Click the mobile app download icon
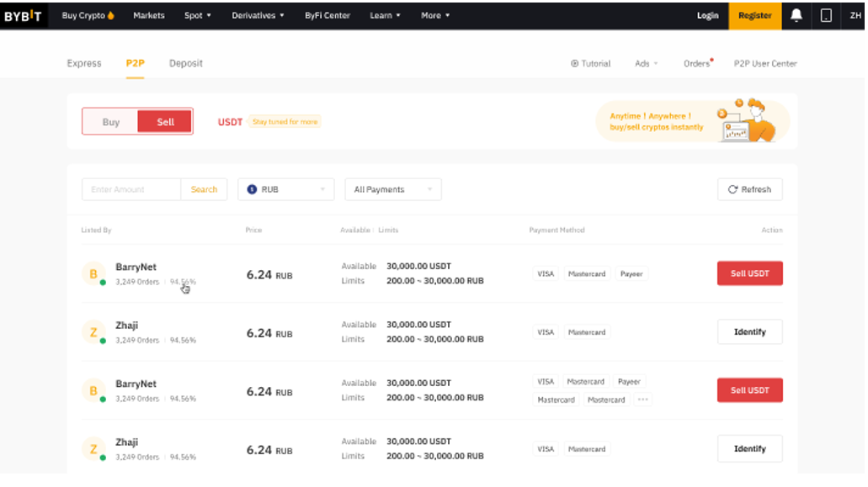 826,15
